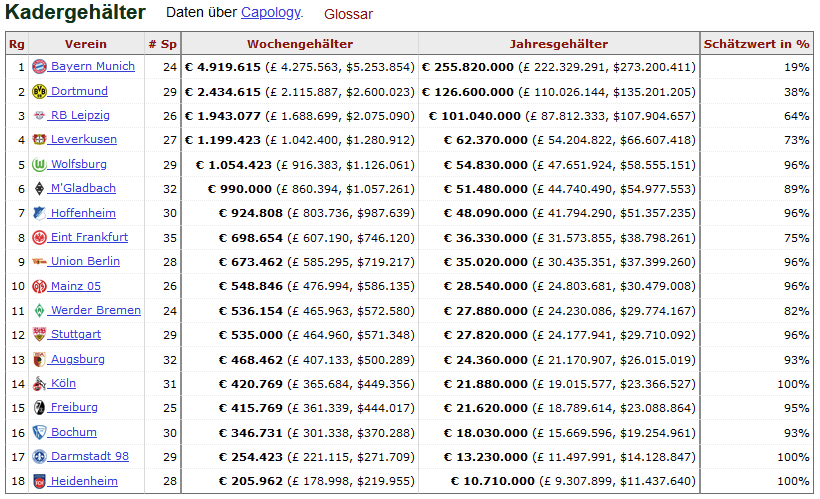The width and height of the screenshot is (820, 499).
Task: Click the Eint Frankfurt crest icon
Action: (39, 237)
